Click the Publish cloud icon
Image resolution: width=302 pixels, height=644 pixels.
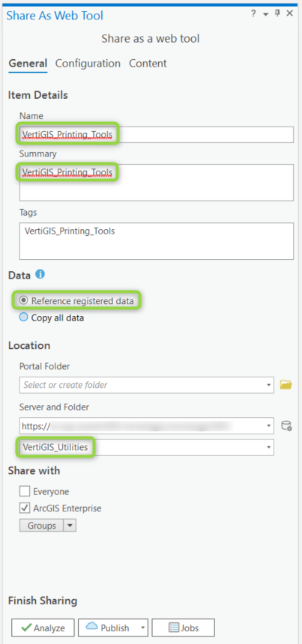(x=91, y=626)
